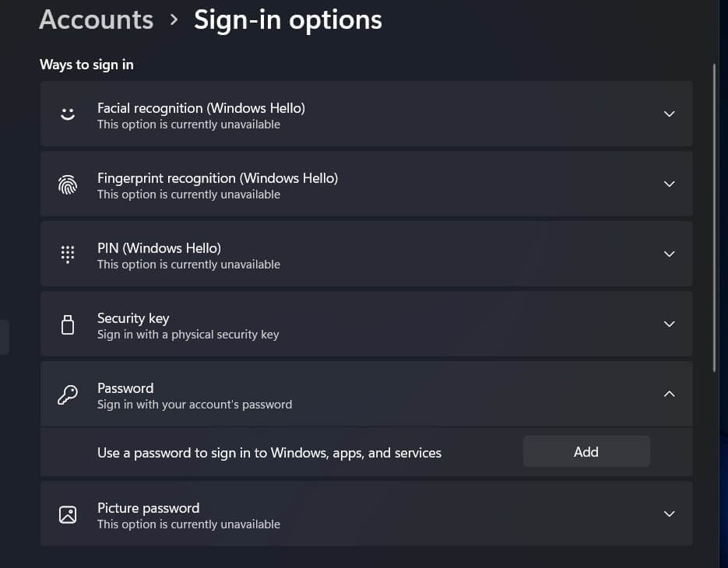This screenshot has width=728, height=568.
Task: Open the Picture password option row
Action: (366, 514)
